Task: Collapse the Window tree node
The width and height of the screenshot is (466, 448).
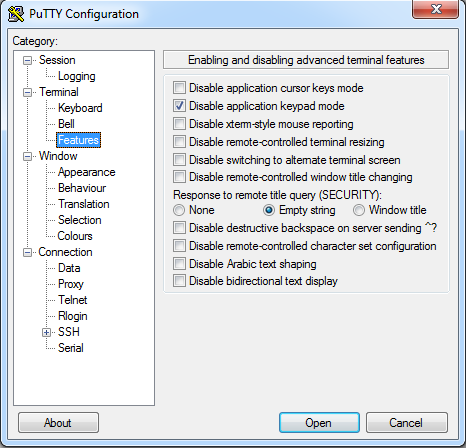Action: [27, 156]
